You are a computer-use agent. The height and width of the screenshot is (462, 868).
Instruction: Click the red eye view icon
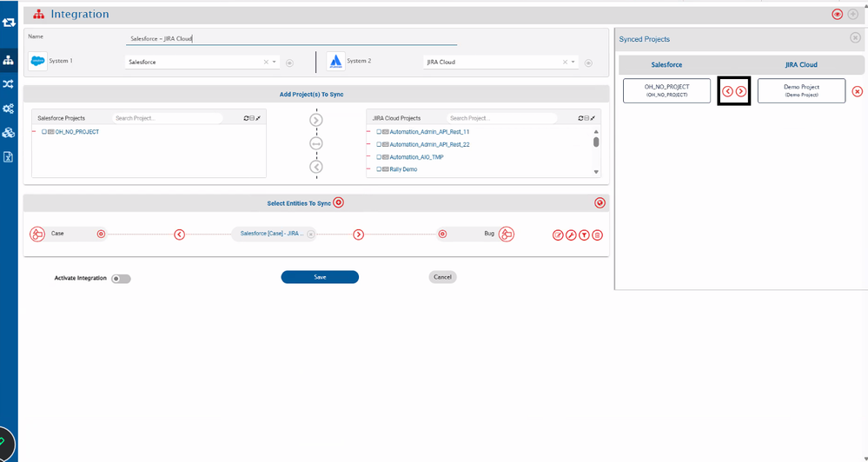[837, 15]
